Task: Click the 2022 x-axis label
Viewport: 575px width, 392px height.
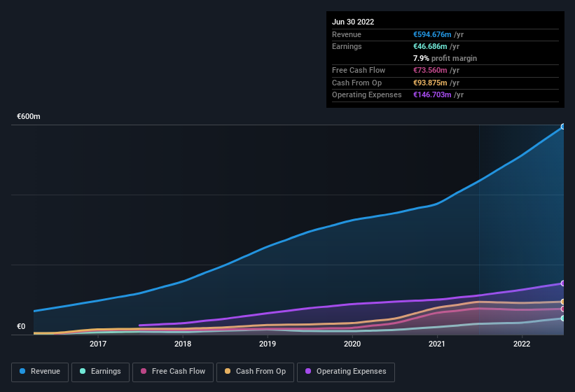Action: coord(522,344)
